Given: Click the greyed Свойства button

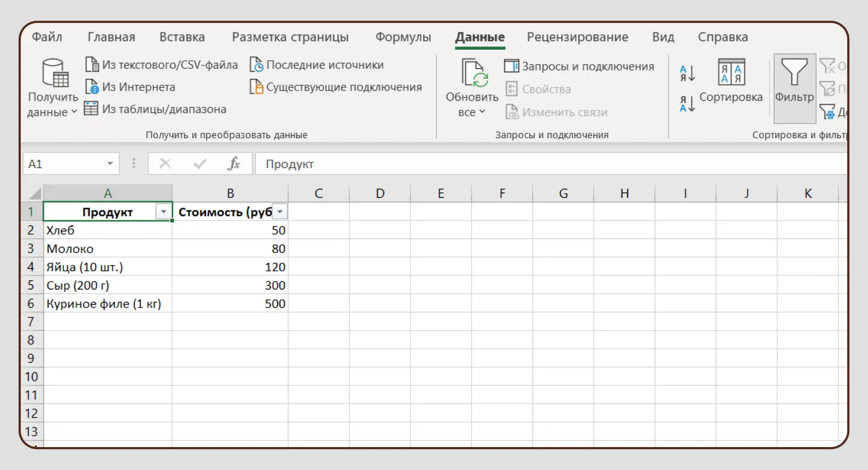Looking at the screenshot, I should point(538,89).
